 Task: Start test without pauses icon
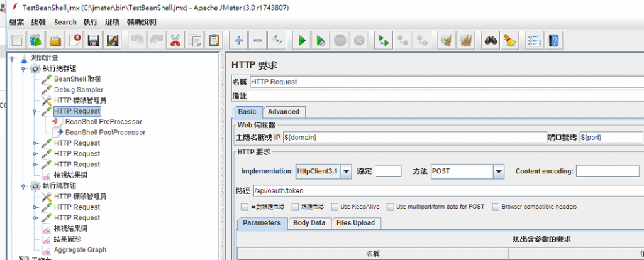pos(321,40)
